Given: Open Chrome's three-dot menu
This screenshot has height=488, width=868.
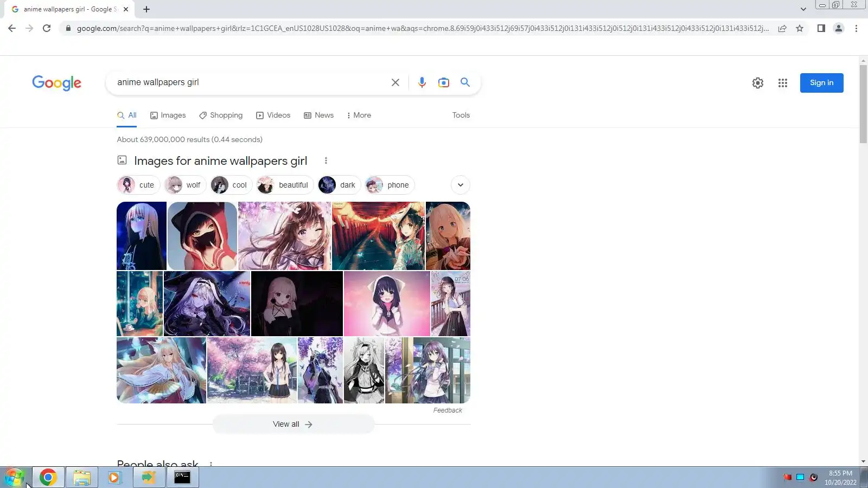Looking at the screenshot, I should pyautogui.click(x=856, y=28).
